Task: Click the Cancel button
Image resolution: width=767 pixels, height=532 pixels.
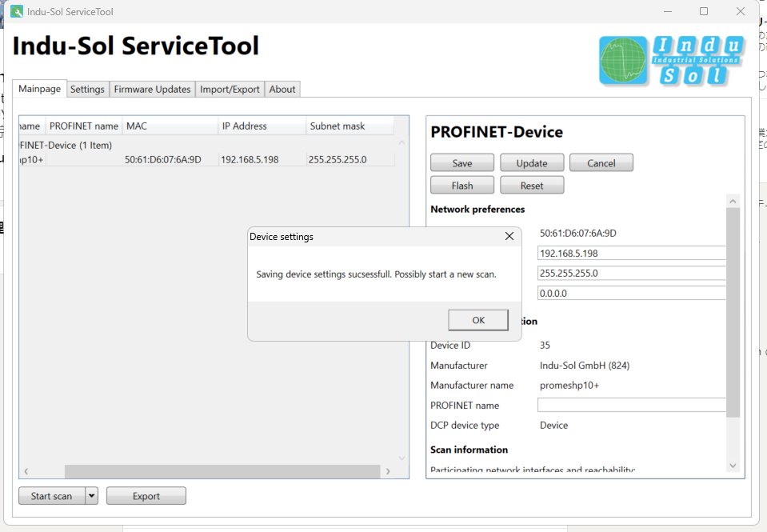Action: tap(601, 163)
